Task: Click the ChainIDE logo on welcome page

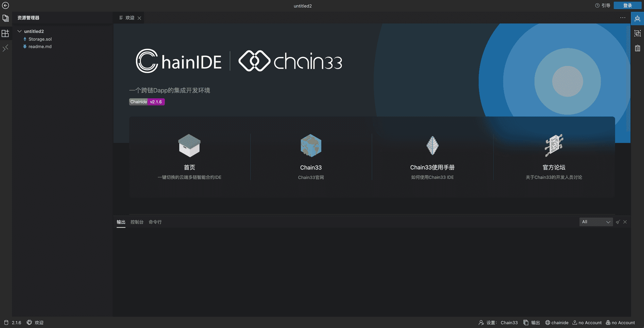Action: (179, 61)
